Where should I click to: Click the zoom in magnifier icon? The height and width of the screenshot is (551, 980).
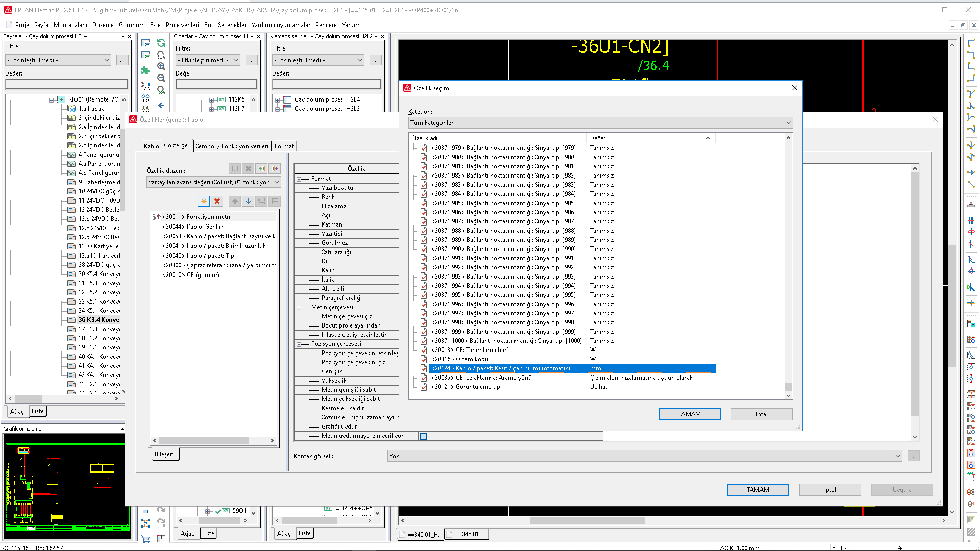(x=161, y=67)
